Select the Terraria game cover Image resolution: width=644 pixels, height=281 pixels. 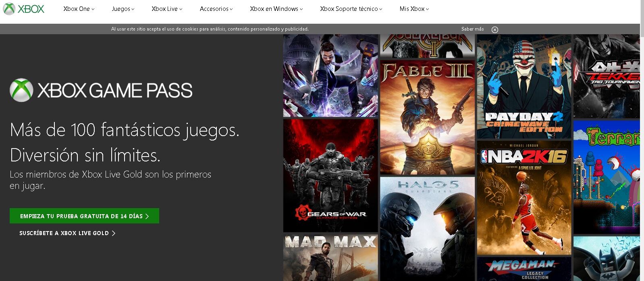(607, 177)
